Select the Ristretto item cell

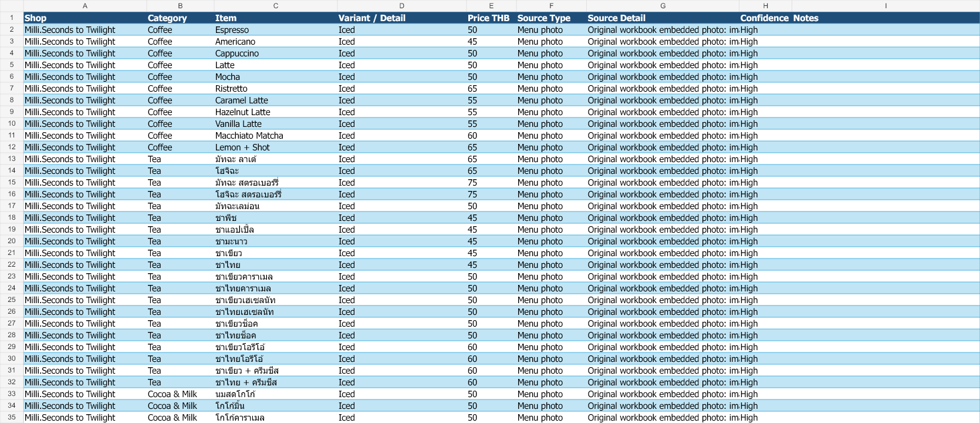[x=276, y=89]
